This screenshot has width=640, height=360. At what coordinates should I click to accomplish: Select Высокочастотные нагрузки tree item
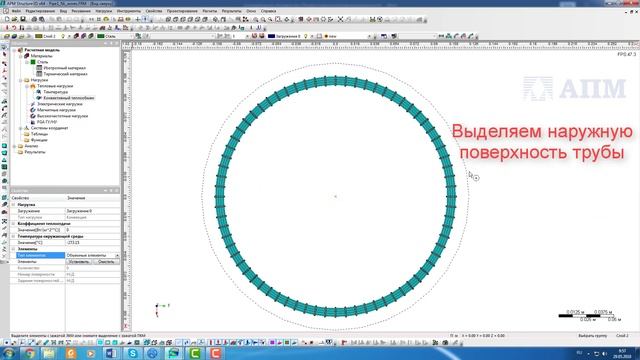pos(62,116)
